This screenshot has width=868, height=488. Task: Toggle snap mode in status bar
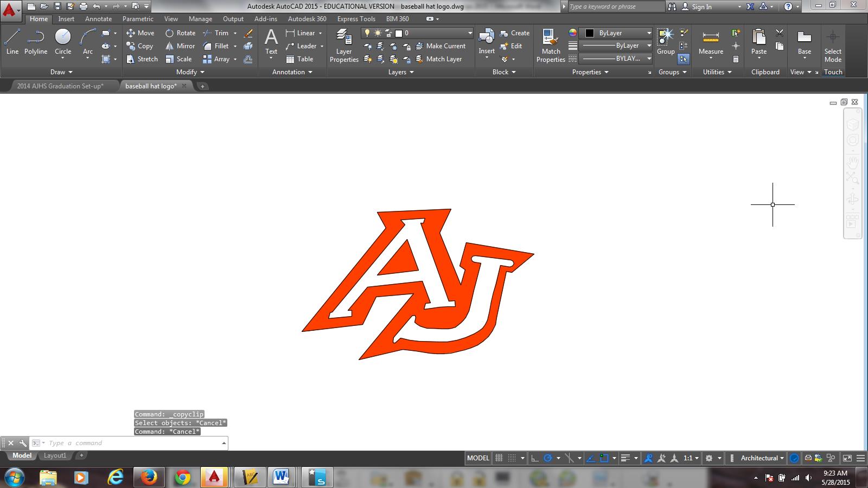pos(512,458)
